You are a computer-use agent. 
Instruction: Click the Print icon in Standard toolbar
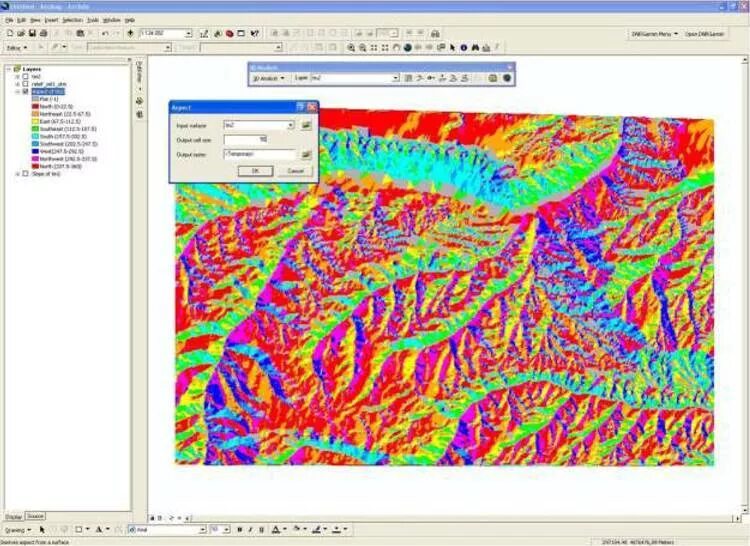[44, 33]
